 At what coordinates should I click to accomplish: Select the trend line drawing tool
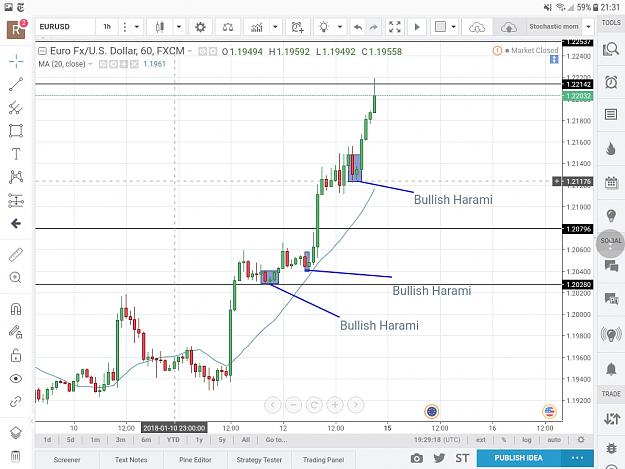tap(16, 84)
